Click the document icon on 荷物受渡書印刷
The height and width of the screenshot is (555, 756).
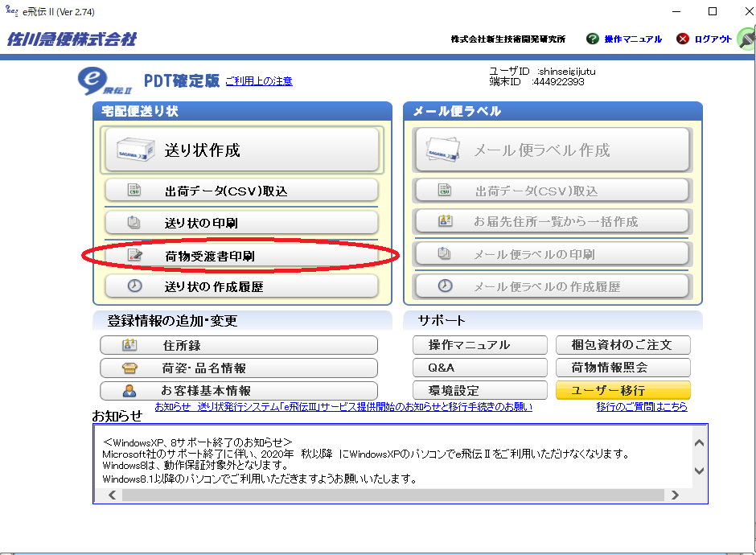click(134, 256)
